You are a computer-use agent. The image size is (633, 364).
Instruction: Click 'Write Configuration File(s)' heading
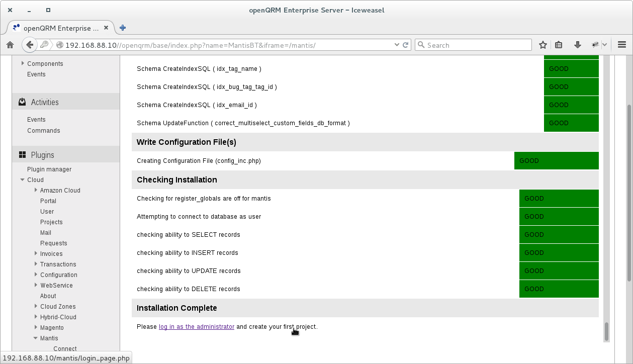pyautogui.click(x=187, y=142)
